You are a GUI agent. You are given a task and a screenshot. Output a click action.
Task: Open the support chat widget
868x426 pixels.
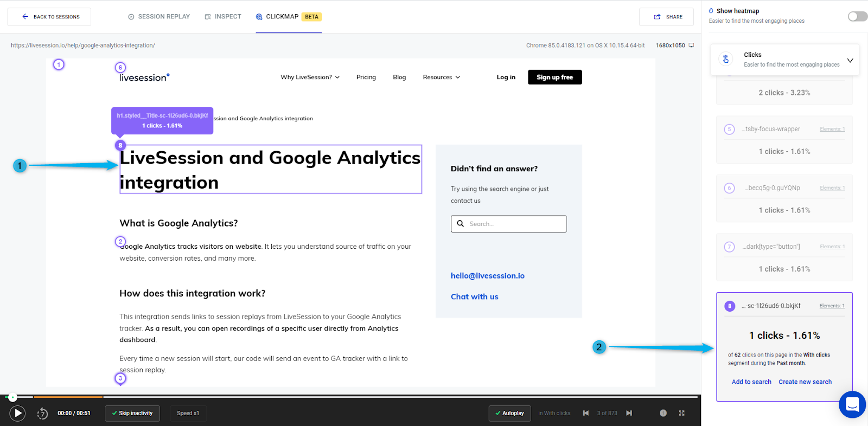[852, 404]
